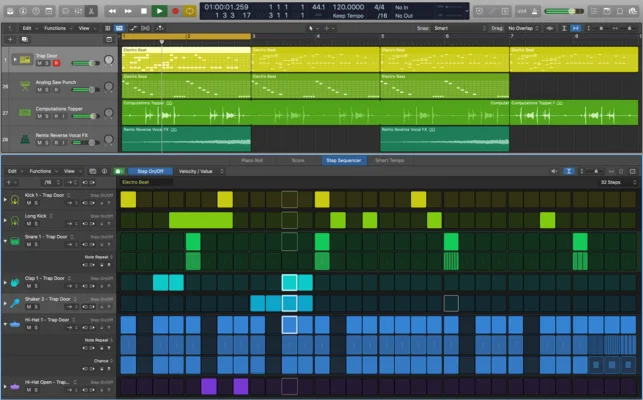Click the Trap Door drum machine icon
This screenshot has height=400, width=643.
click(24, 60)
